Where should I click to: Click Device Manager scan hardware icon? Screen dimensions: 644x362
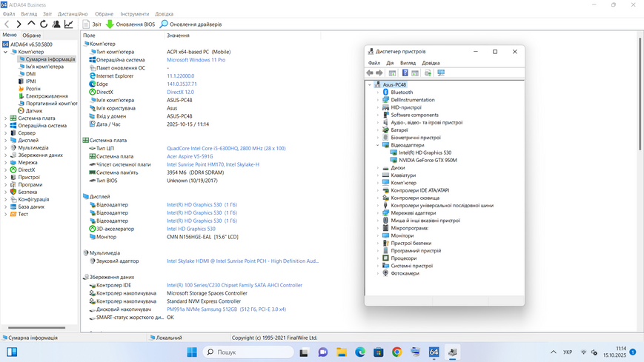pyautogui.click(x=441, y=73)
